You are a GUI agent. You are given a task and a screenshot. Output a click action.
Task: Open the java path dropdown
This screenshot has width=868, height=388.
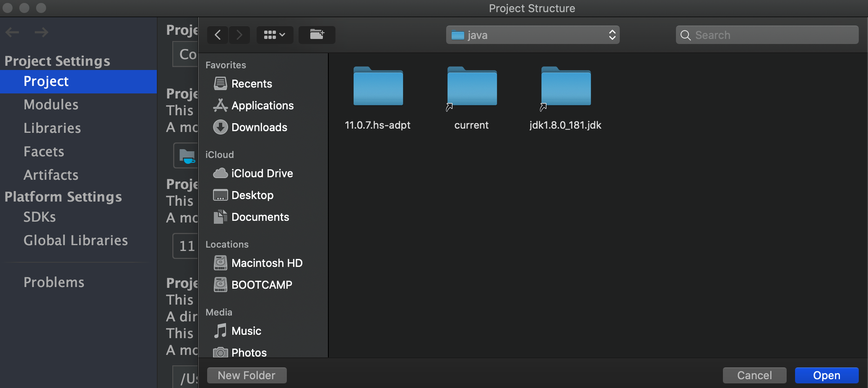[x=533, y=35]
